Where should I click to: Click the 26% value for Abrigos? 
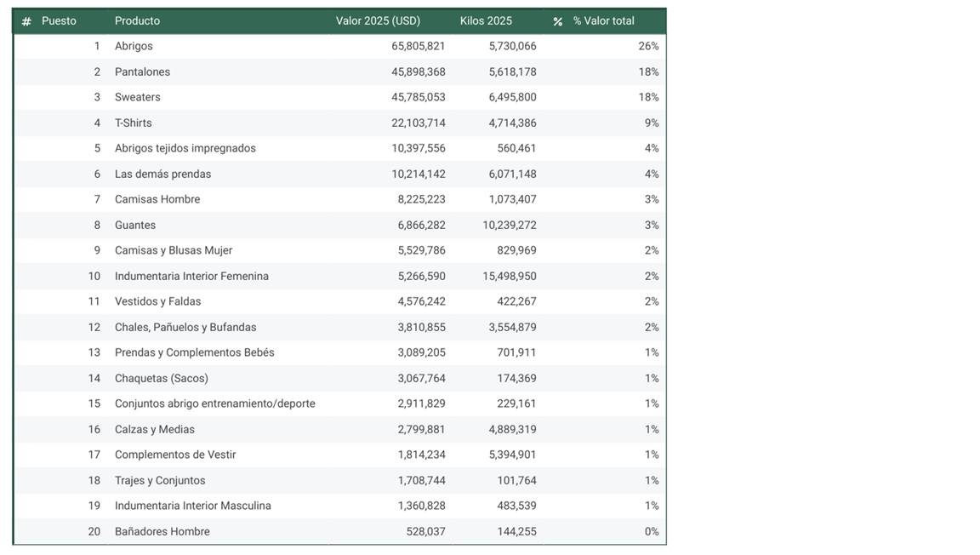pos(649,46)
